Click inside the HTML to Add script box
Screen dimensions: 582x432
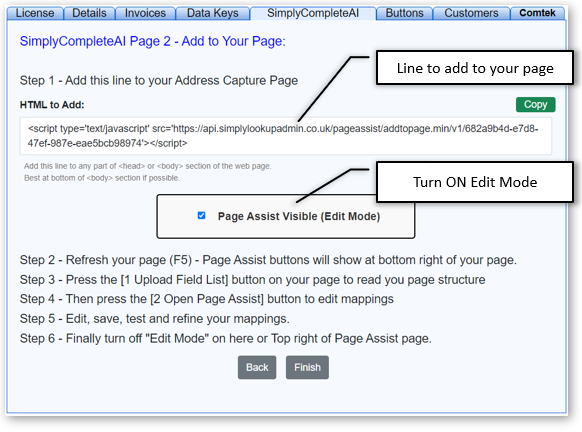click(285, 136)
